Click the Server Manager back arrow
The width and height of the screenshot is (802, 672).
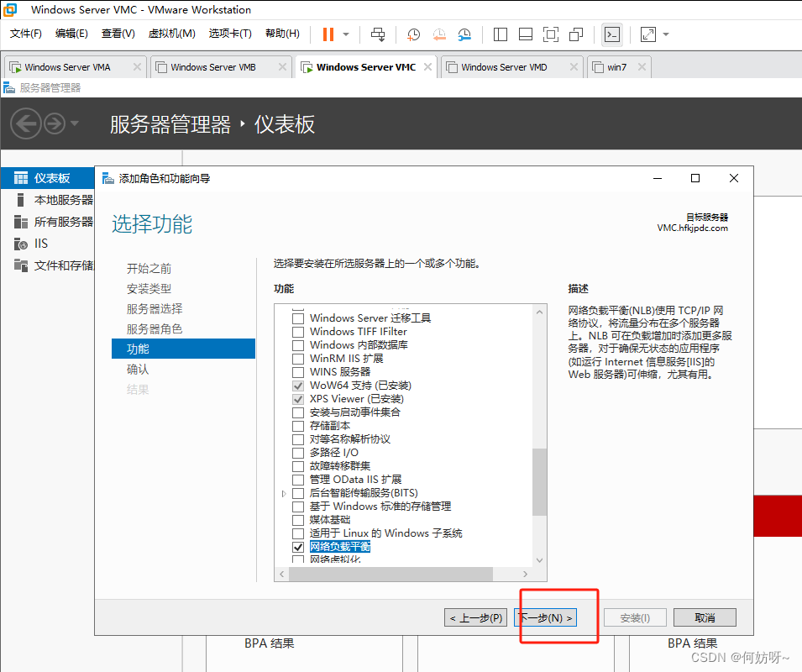point(26,124)
